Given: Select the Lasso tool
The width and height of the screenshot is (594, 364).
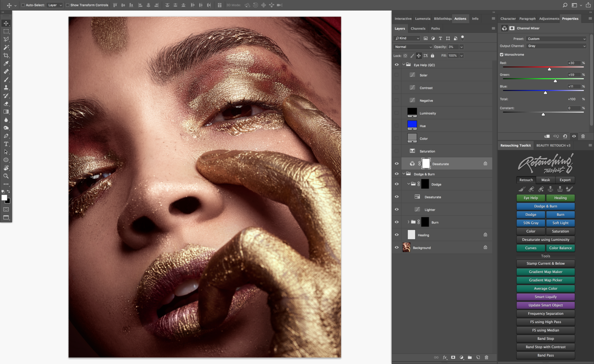Looking at the screenshot, I should pos(6,39).
